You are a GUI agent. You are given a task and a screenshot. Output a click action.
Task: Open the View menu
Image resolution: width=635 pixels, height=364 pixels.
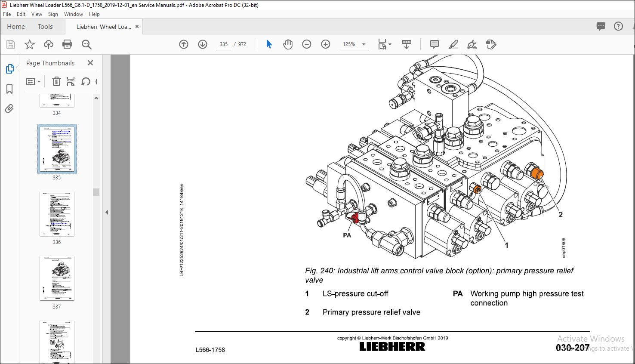click(x=37, y=14)
